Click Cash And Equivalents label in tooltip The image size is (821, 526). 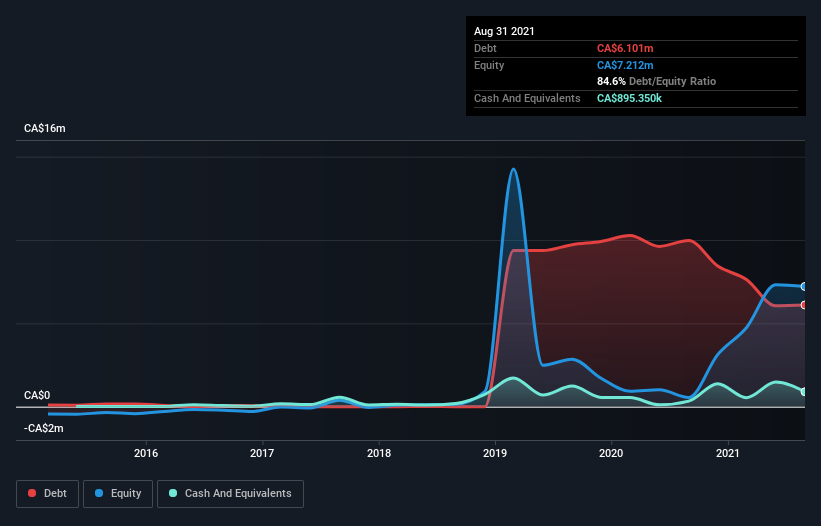point(527,98)
